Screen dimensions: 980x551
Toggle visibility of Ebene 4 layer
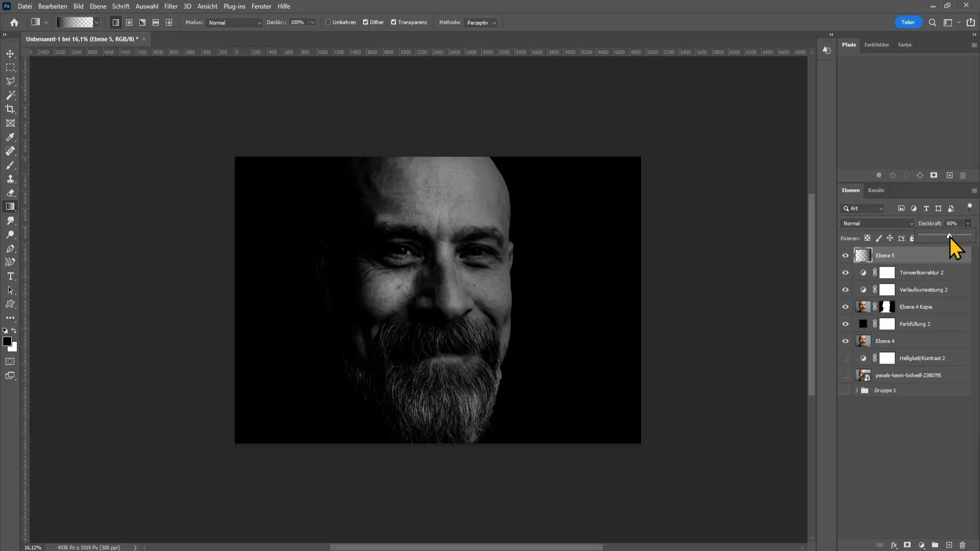click(x=845, y=340)
